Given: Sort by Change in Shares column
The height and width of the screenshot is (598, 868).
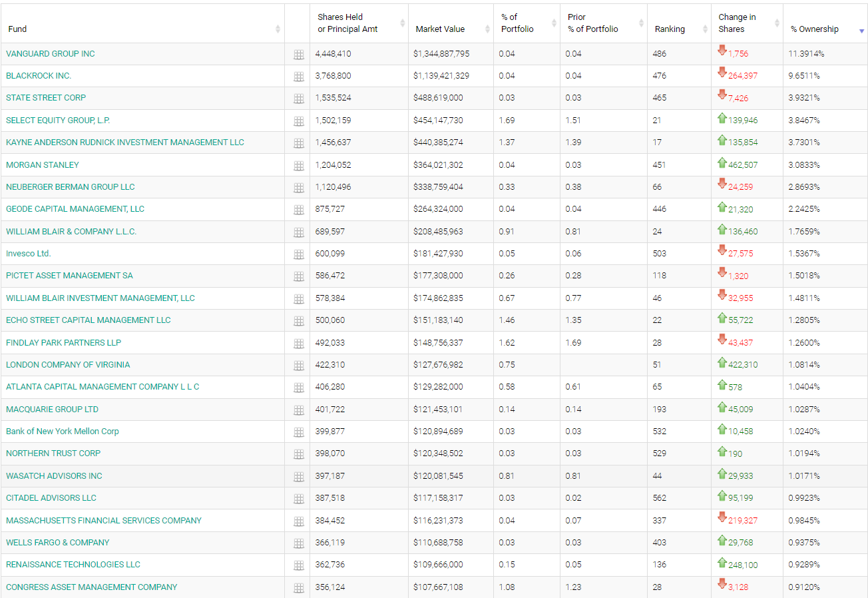Looking at the screenshot, I should 747,23.
